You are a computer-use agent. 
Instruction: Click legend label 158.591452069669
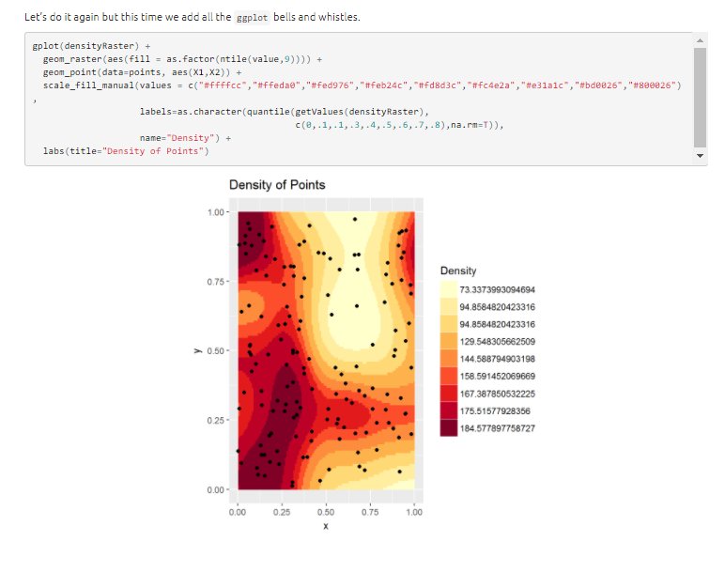click(497, 376)
